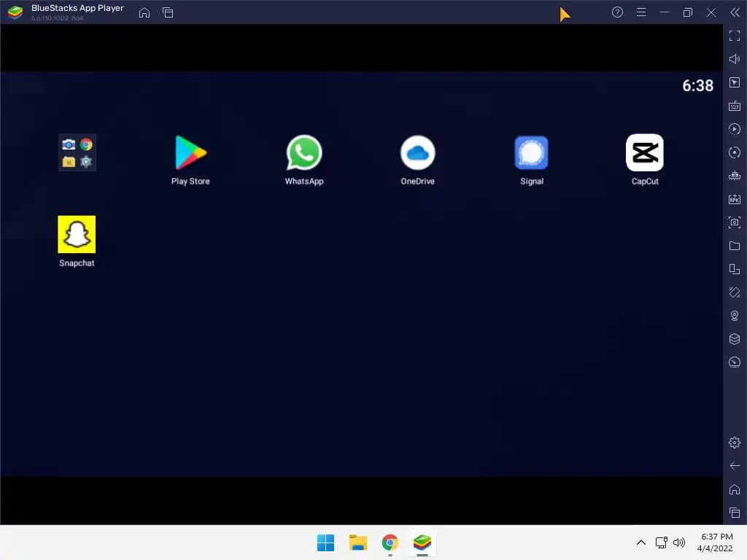The width and height of the screenshot is (747, 560).
Task: Expand the system tray hidden icons chevron
Action: coord(640,542)
